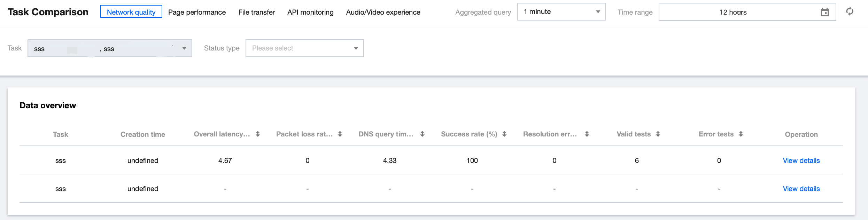Open the calendar icon in Time range
The image size is (868, 220).
[824, 12]
